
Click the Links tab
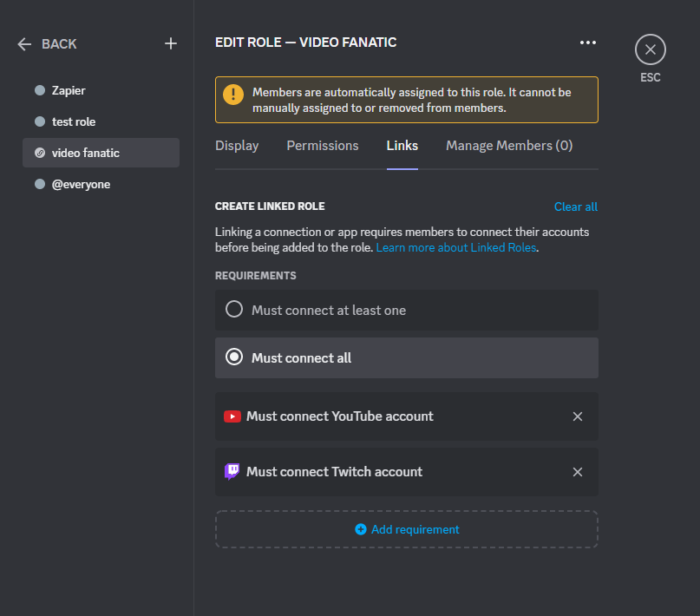[402, 146]
